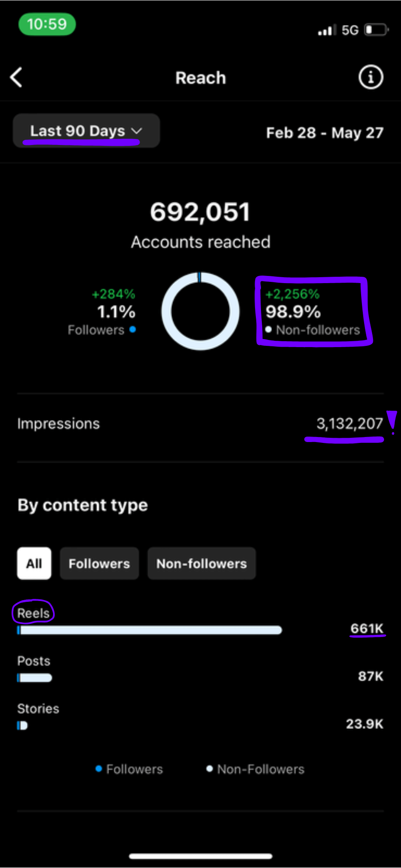Open the info circle icon

[371, 77]
